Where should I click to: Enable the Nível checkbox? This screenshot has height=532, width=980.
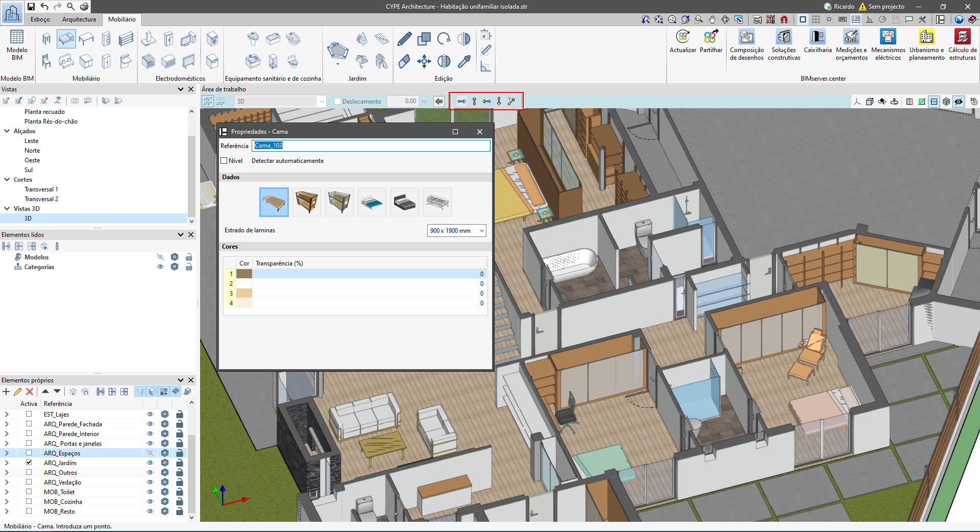[224, 161]
